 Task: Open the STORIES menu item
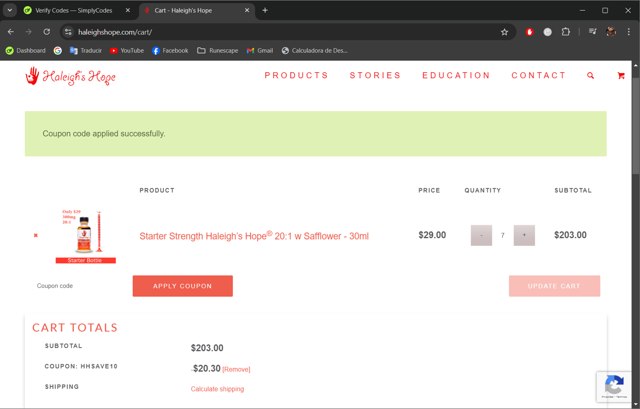coord(375,75)
